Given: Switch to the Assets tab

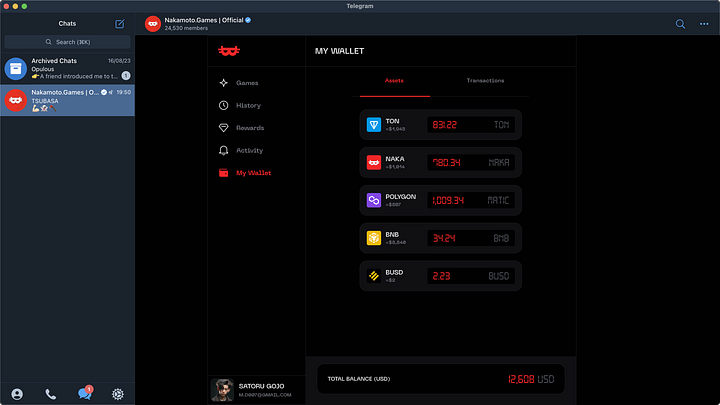Looking at the screenshot, I should [394, 80].
